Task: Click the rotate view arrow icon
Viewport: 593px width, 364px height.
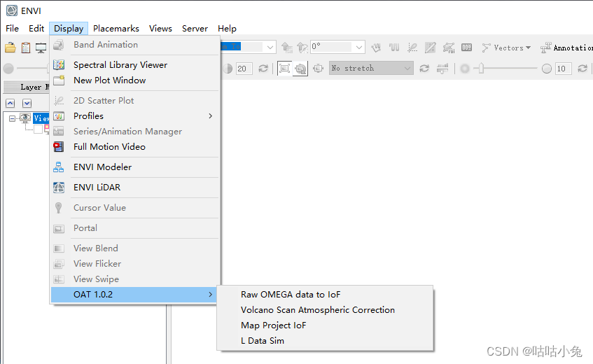Action: [x=302, y=48]
